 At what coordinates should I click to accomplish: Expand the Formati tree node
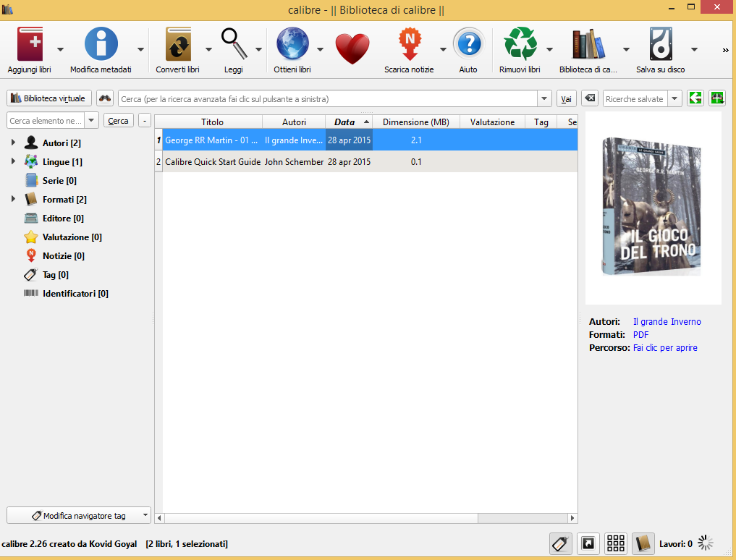point(13,198)
